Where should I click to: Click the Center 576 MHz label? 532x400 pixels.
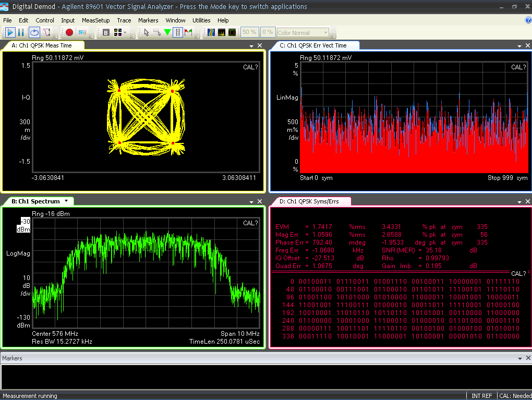click(x=55, y=333)
